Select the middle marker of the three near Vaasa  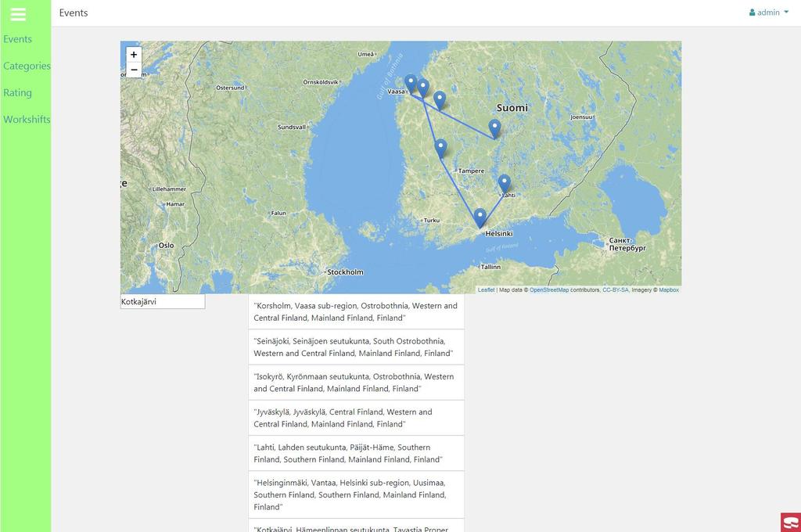point(423,88)
